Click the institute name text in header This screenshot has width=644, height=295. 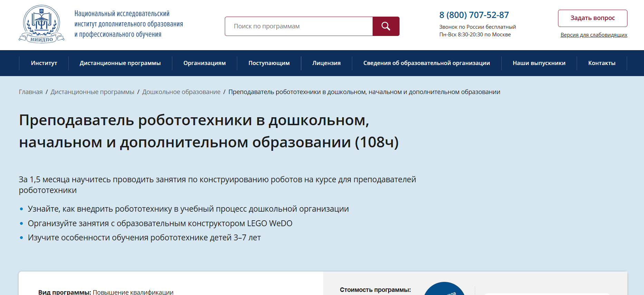pyautogui.click(x=128, y=24)
